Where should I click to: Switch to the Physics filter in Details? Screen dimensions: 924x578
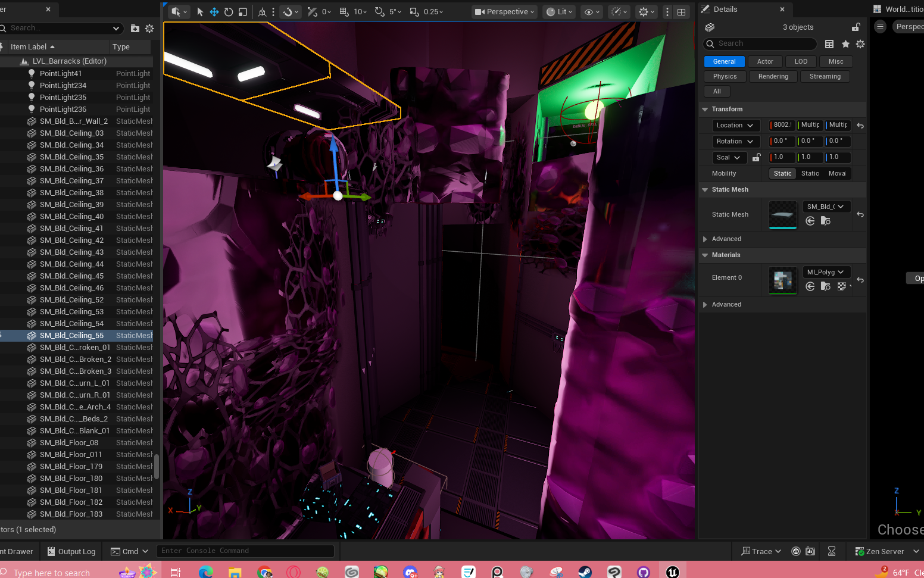coord(725,76)
